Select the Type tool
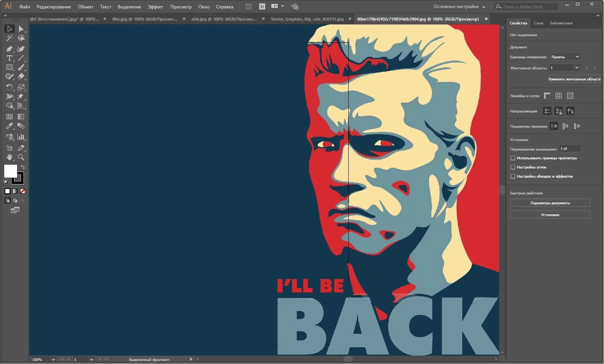604x364 pixels. click(x=10, y=58)
